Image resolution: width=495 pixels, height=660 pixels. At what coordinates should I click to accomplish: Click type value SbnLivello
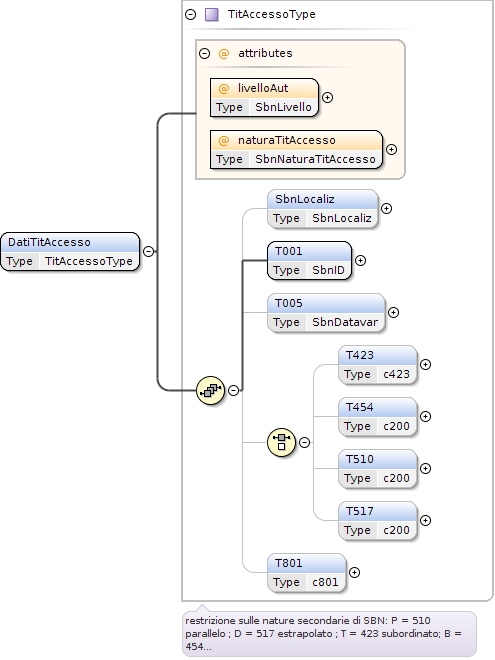pos(283,107)
